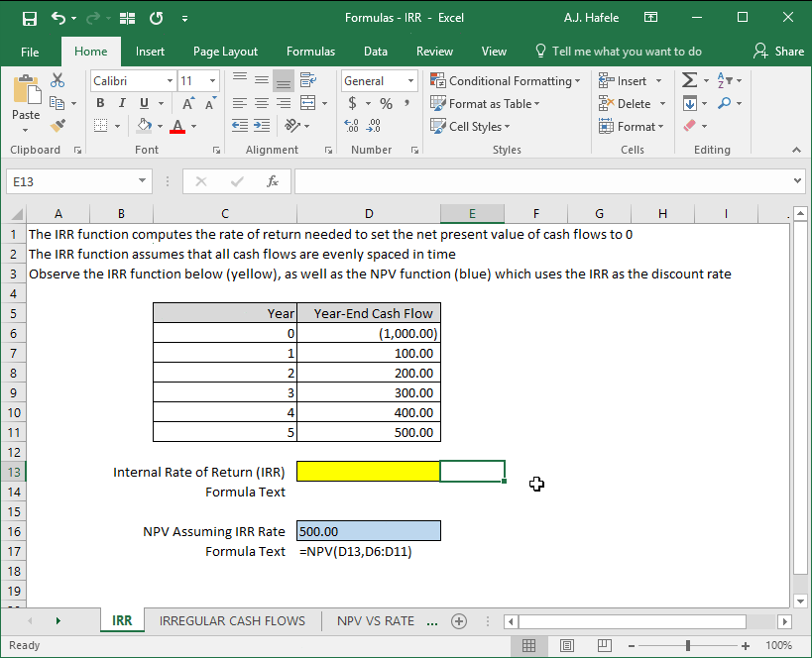Screen dimensions: 812x658
Task: Activate the Format Painter brush
Action: pyautogui.click(x=58, y=125)
